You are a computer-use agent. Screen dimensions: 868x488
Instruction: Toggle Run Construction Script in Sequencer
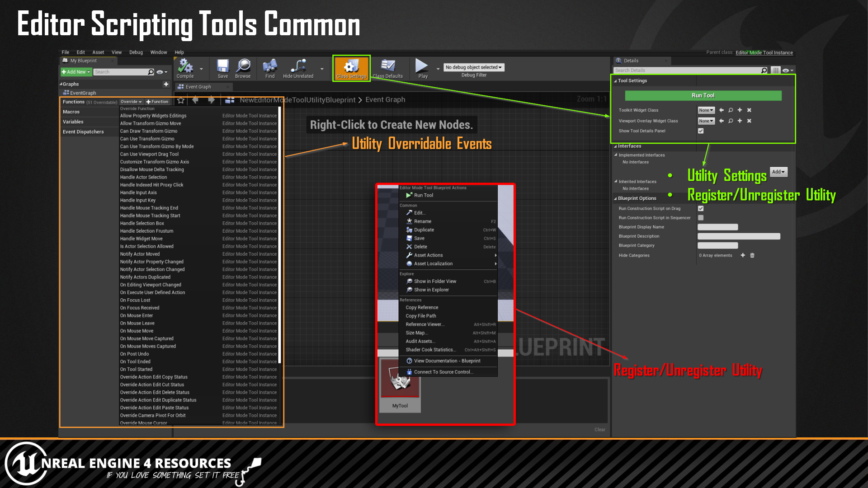(x=701, y=217)
